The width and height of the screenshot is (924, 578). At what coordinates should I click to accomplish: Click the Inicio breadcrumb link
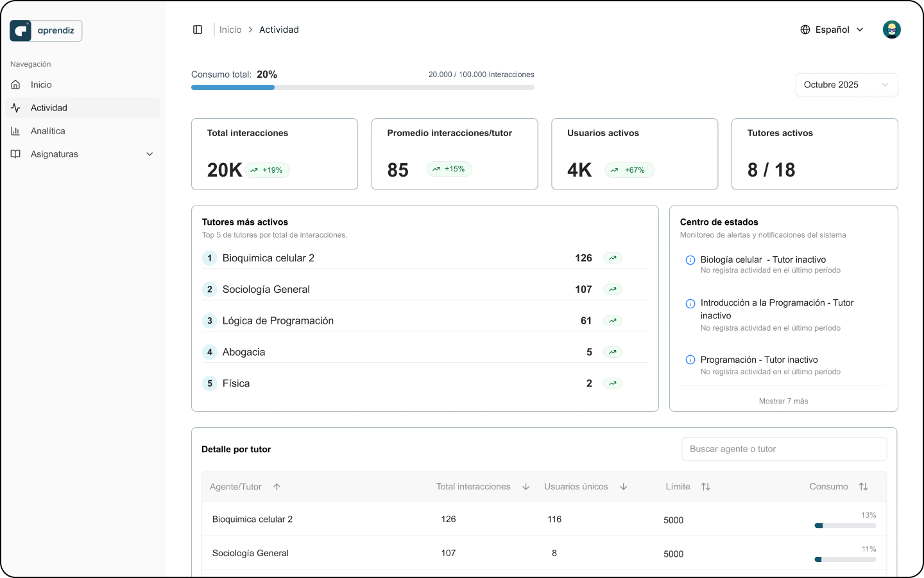coord(230,30)
